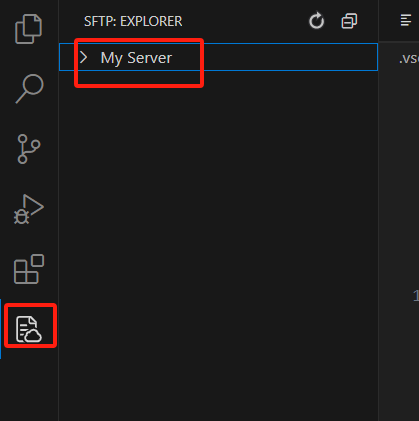Viewport: 419px width, 421px height.
Task: Click the .vs breadcrumb path segment
Action: click(x=409, y=59)
